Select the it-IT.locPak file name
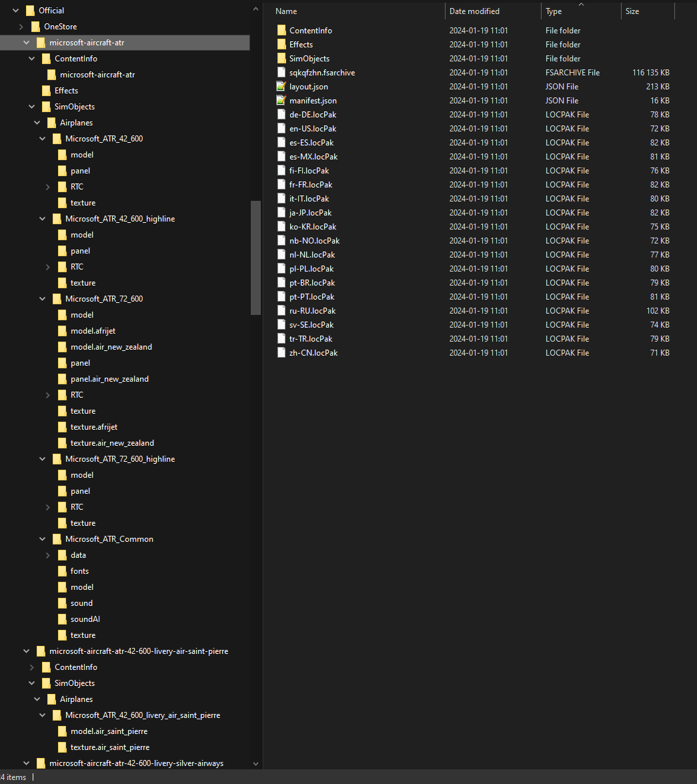 click(x=309, y=198)
